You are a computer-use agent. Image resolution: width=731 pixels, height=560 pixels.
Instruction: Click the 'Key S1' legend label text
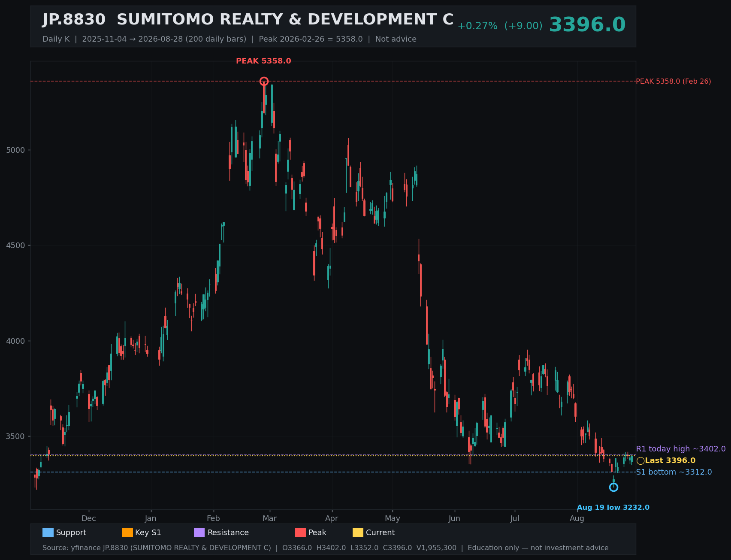click(x=148, y=533)
